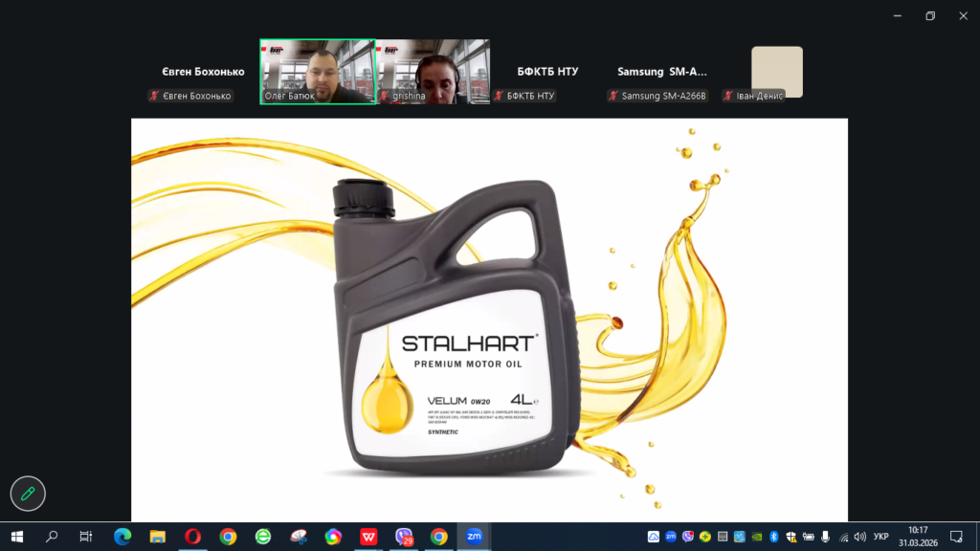Click Іван Денис's avatar tile
The image size is (980, 551).
pos(776,72)
